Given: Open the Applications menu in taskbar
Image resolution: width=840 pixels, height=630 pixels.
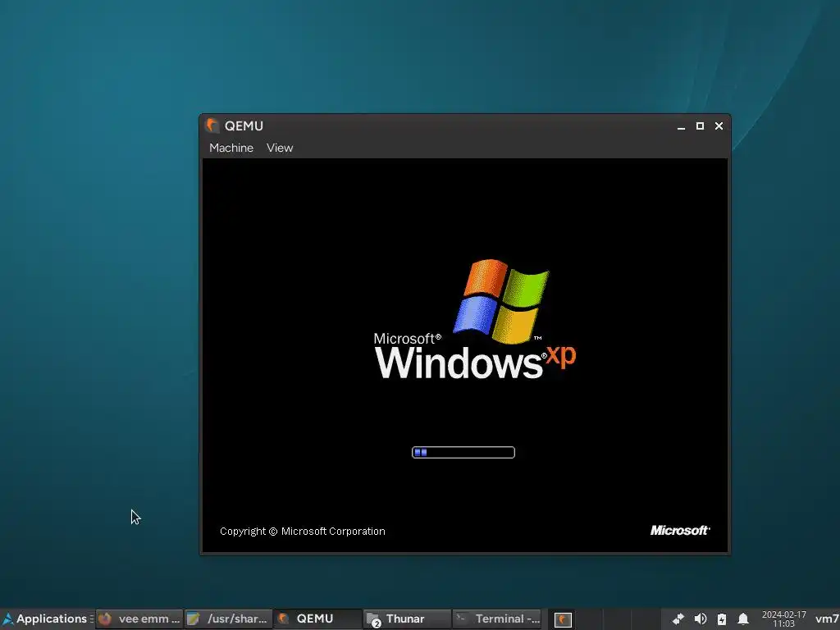Looking at the screenshot, I should pyautogui.click(x=45, y=619).
